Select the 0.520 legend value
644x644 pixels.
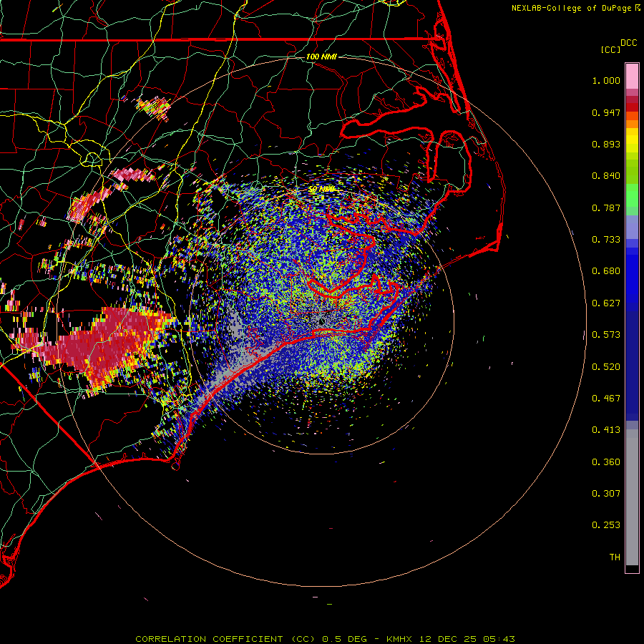pos(606,367)
